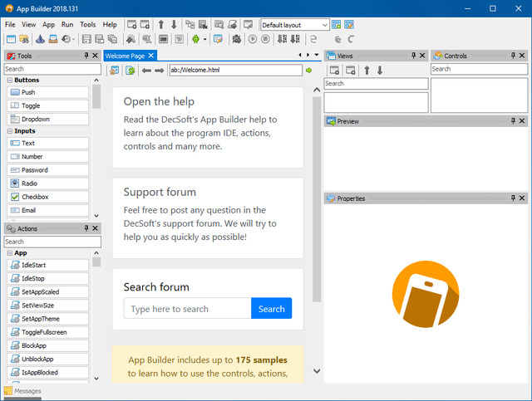Click the 'Type here to search' forum field
This screenshot has width=532, height=401.
pos(187,309)
